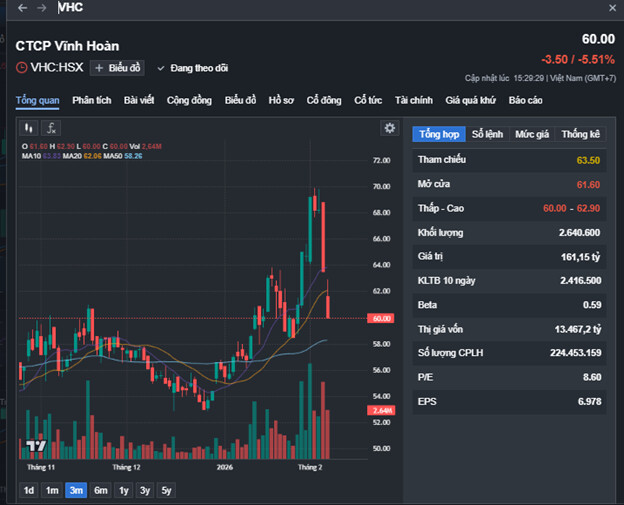Click the + Biểu đồ button
This screenshot has width=624, height=505.
(117, 68)
